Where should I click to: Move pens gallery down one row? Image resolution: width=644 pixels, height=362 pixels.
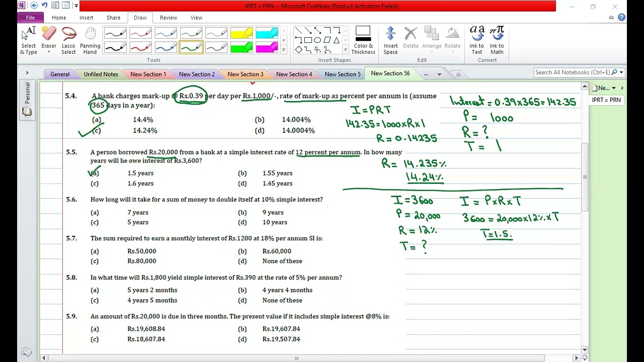coord(283,40)
